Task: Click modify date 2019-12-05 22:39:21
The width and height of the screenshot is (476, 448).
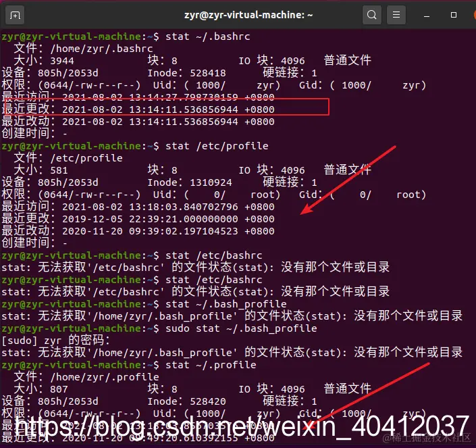Action: pos(120,219)
